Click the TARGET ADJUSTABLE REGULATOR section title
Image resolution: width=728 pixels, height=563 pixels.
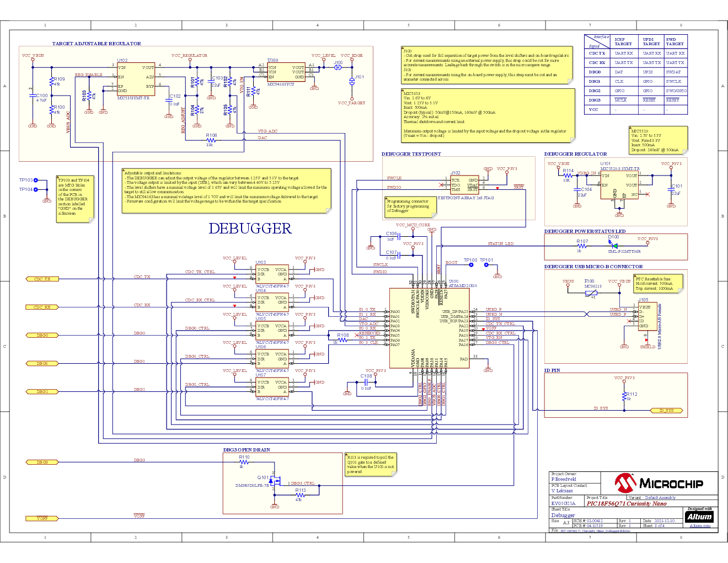click(x=96, y=43)
